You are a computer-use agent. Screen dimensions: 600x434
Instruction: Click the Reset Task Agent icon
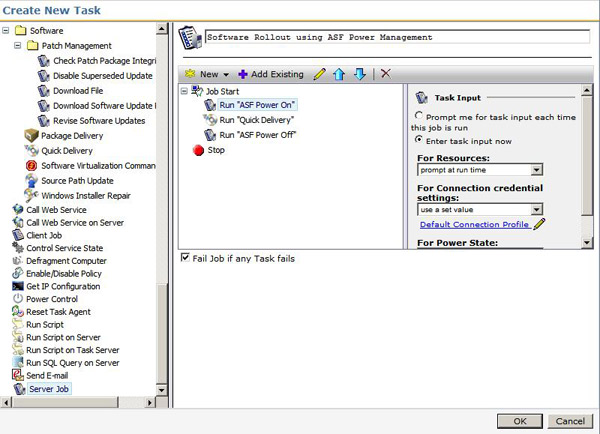[x=18, y=312]
